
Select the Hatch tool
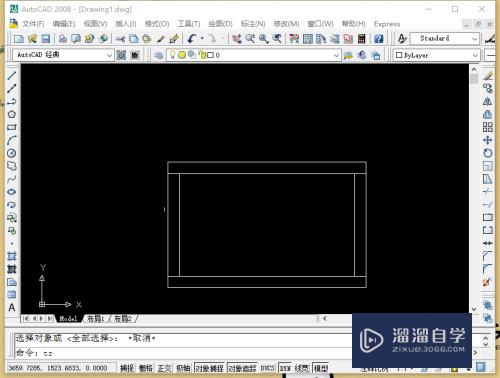click(x=12, y=256)
